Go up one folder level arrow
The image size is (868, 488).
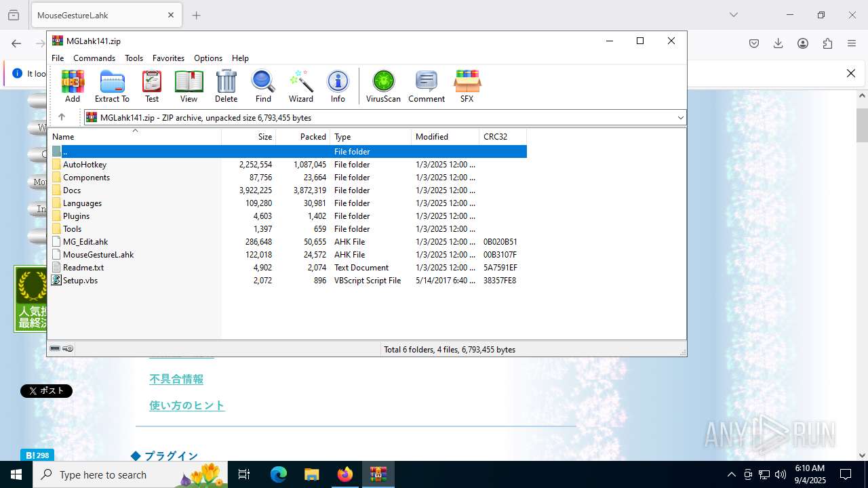pos(62,117)
